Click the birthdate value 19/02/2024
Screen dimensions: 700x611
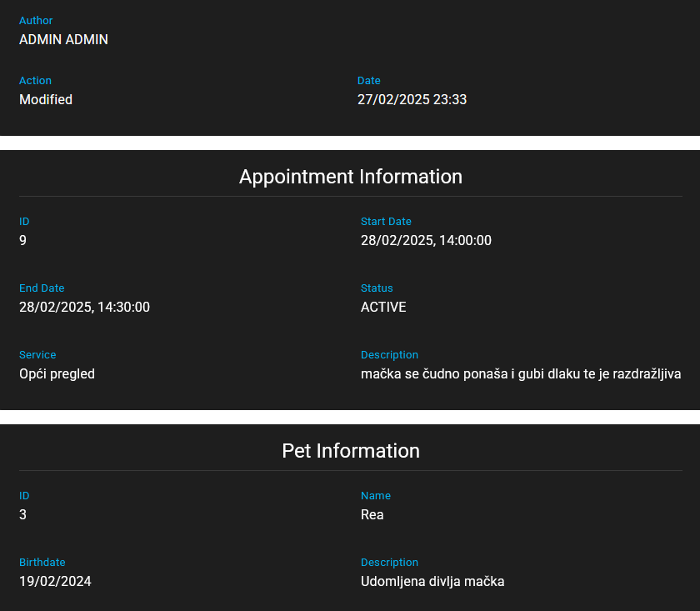point(55,581)
